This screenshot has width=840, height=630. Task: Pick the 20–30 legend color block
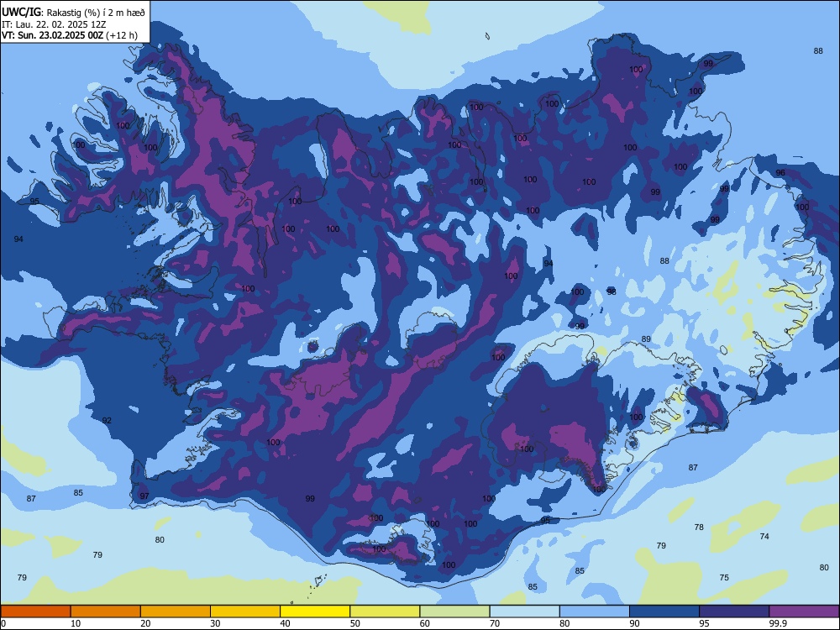(176, 612)
